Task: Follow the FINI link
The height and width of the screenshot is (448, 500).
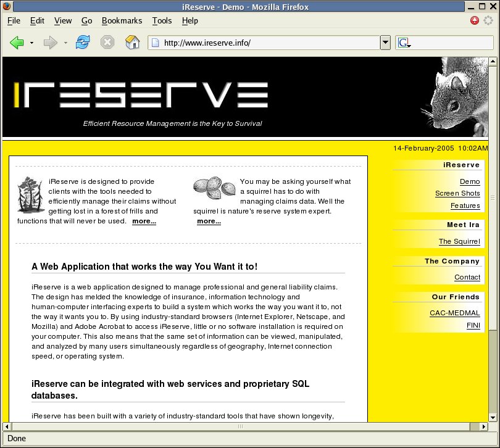Action: pyautogui.click(x=473, y=325)
